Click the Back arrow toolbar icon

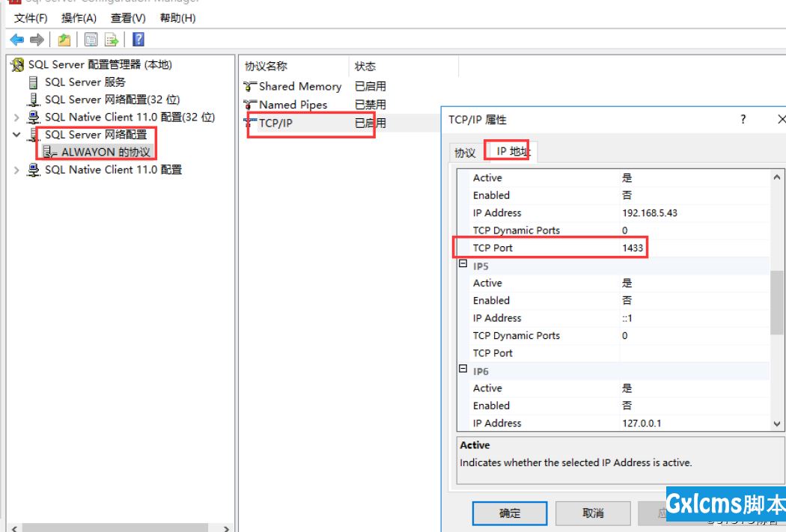pos(17,40)
